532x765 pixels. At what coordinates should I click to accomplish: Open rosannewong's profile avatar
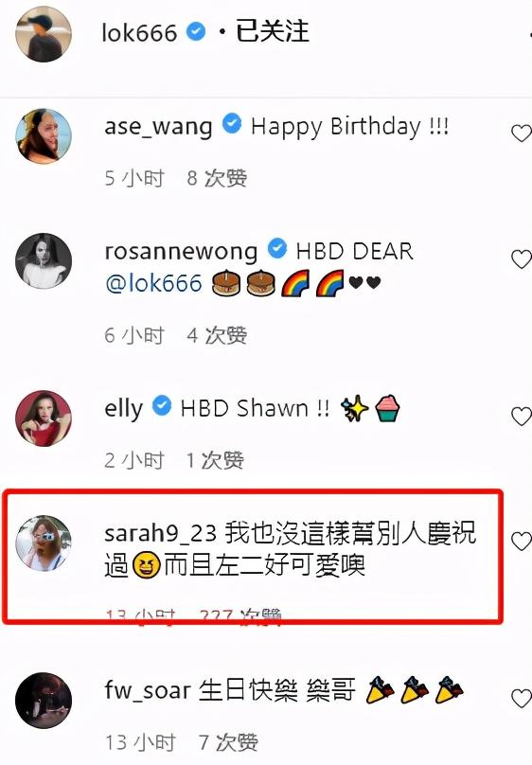pos(44,261)
